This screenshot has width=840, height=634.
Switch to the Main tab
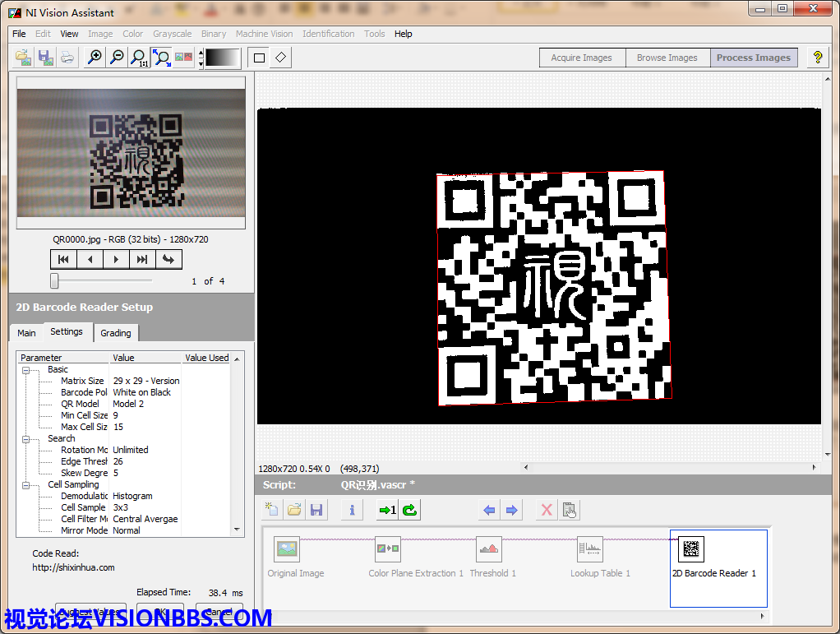point(26,333)
